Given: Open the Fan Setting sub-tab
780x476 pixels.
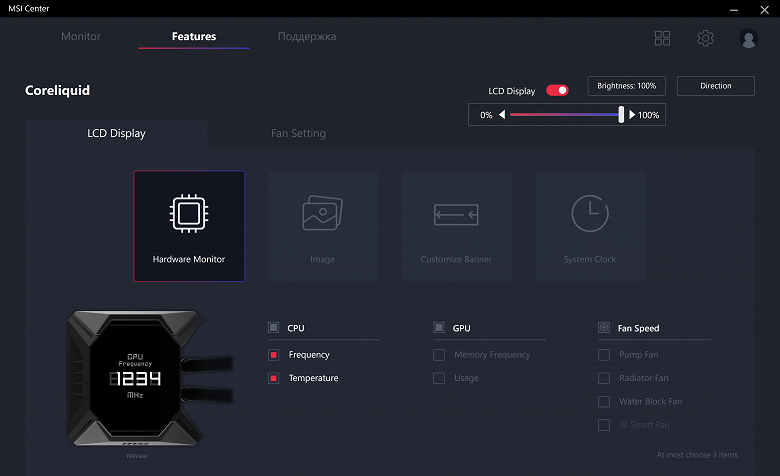Looking at the screenshot, I should (298, 133).
